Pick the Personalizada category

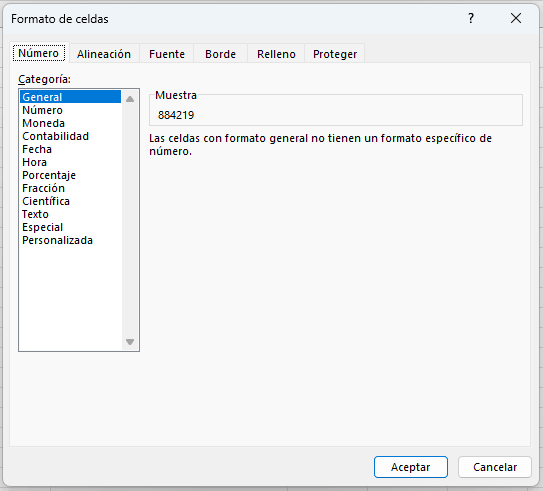point(70,240)
